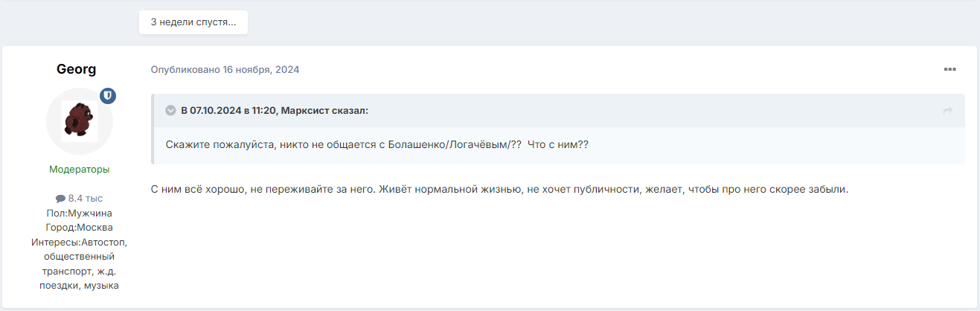
Task: Open the three-dot post options menu
Action: (x=949, y=70)
